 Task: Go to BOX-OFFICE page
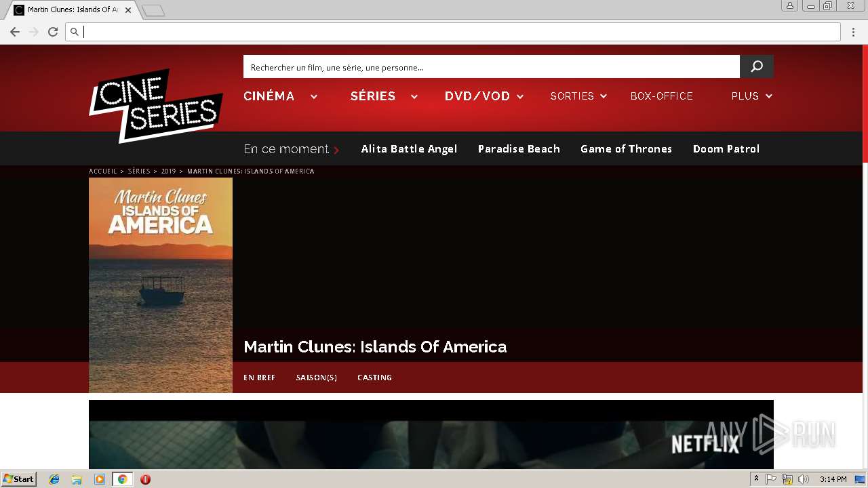pyautogui.click(x=662, y=96)
